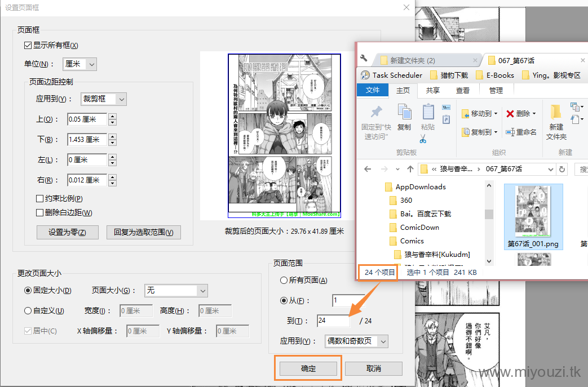Click the Copy icon in ribbon

coord(404,112)
